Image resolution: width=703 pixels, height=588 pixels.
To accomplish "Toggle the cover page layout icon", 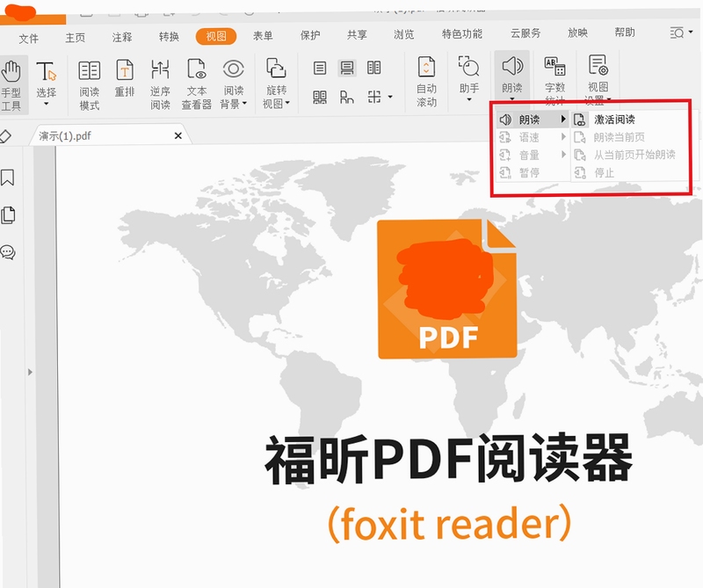I will [346, 97].
